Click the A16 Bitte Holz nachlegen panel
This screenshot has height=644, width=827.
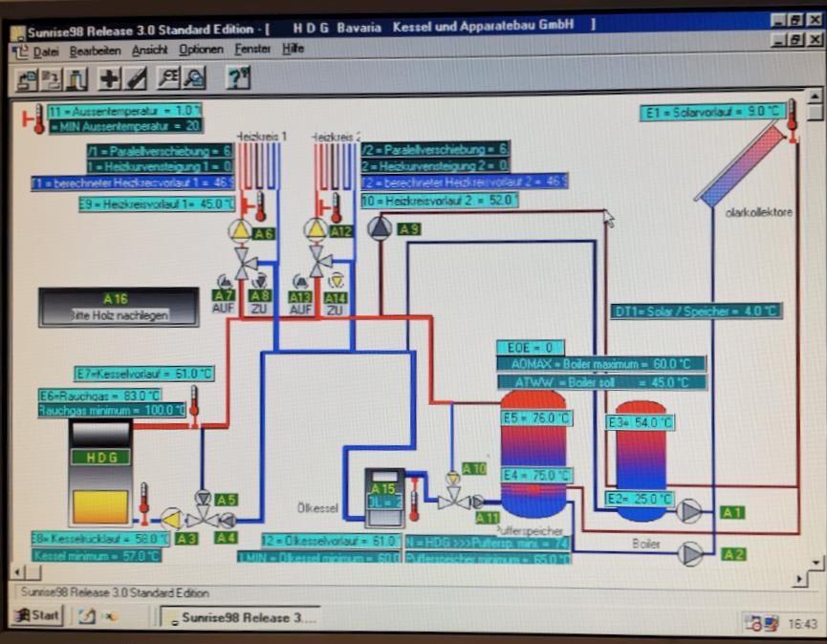[119, 308]
